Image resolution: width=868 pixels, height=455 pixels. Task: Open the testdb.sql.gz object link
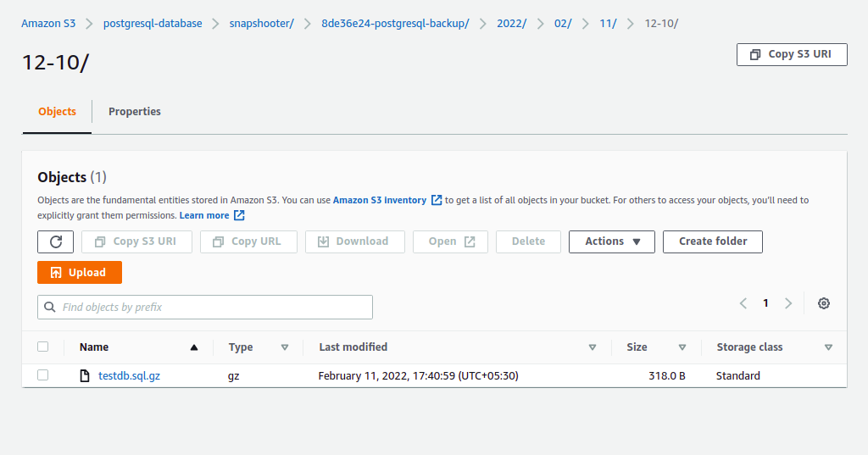(x=129, y=376)
